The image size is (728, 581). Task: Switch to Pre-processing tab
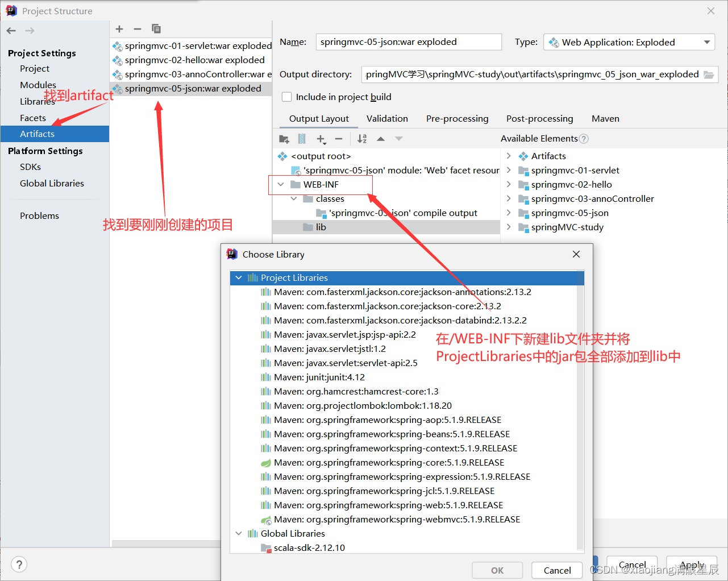457,118
